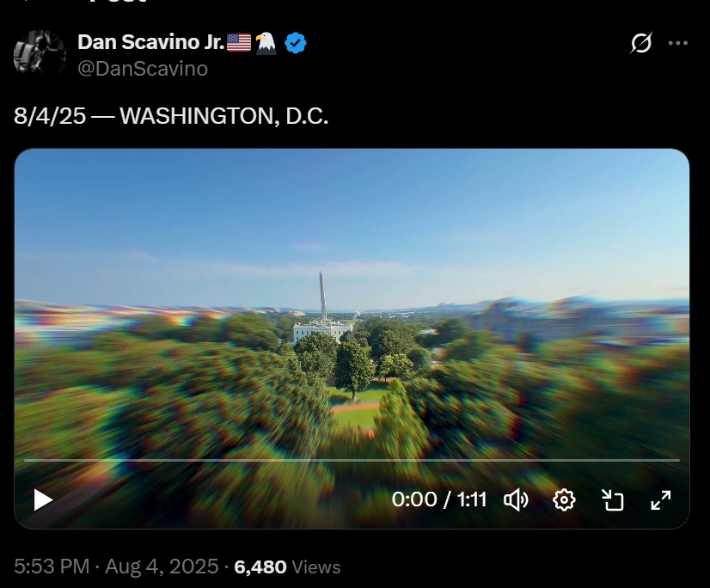Open the three-dot more options menu
The image size is (710, 588).
[x=678, y=43]
